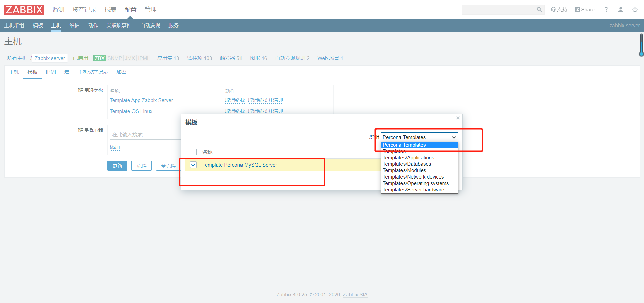
Task: Uncheck Template Percona MySQL Server checkbox
Action: coord(193,165)
